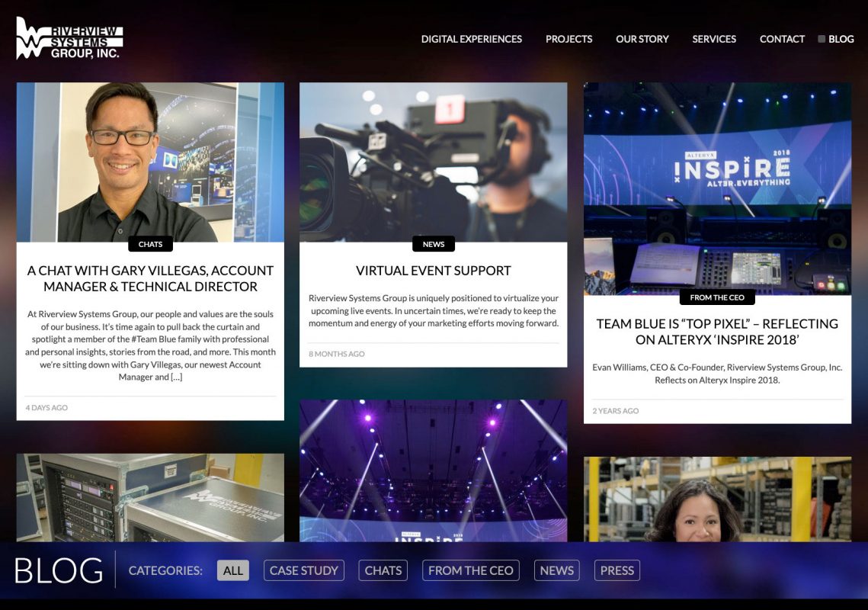The image size is (868, 610).
Task: Click the '4 Days Ago' timestamp
Action: (46, 408)
